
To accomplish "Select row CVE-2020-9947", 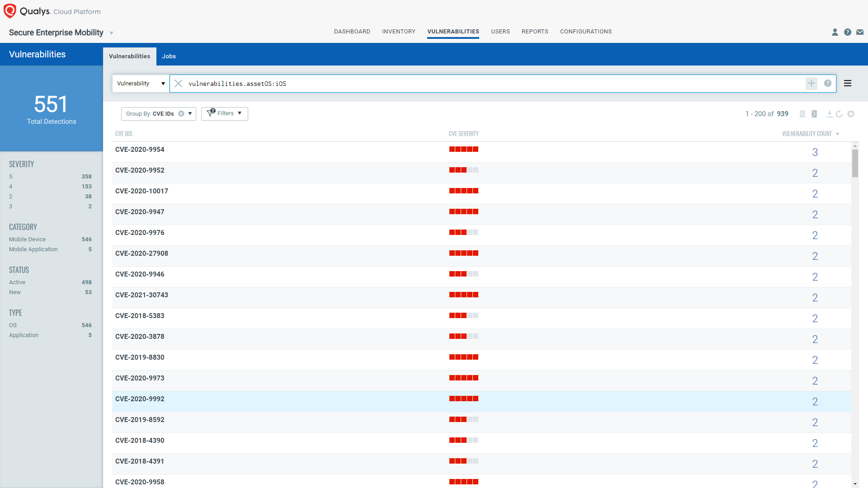I will (x=481, y=215).
